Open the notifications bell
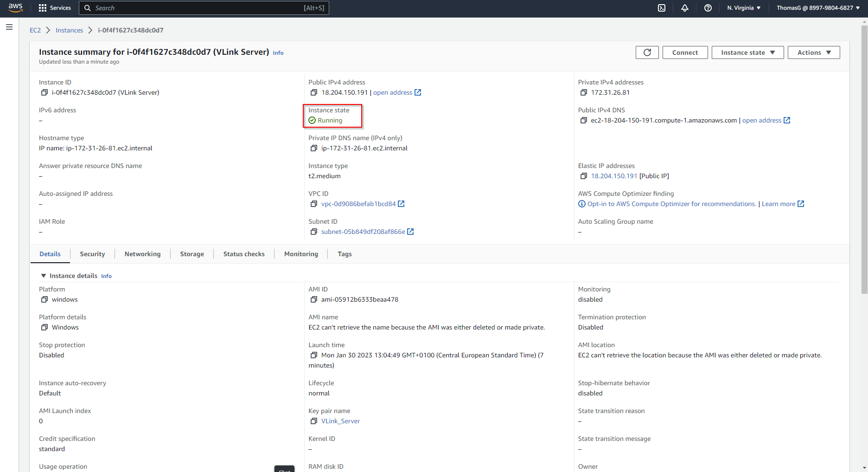 [685, 8]
